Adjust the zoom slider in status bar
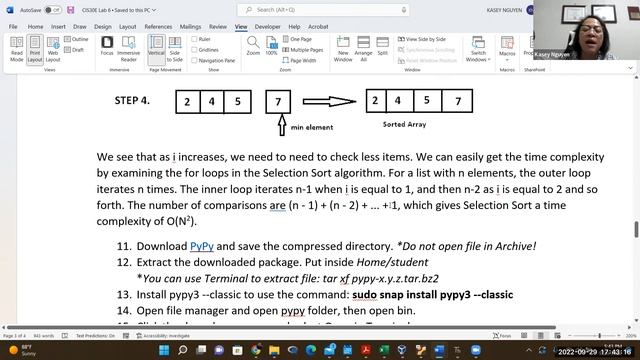The width and height of the screenshot is (640, 360). 600,336
